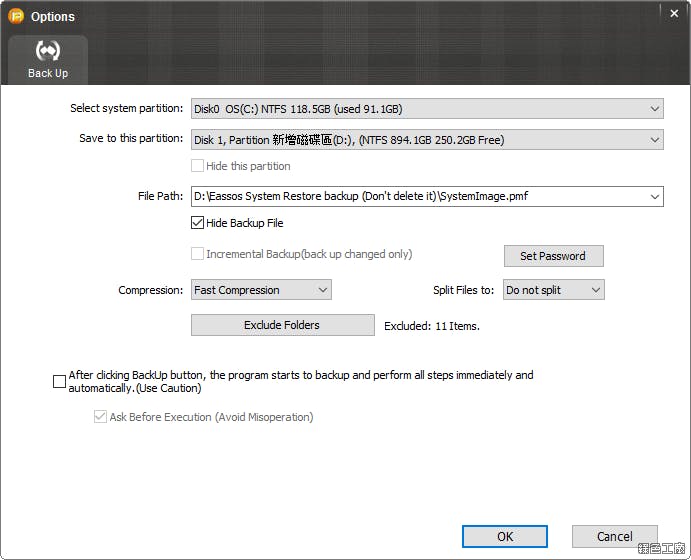Screen dimensions: 691x560
Task: Open the Compression dropdown
Action: tap(261, 290)
